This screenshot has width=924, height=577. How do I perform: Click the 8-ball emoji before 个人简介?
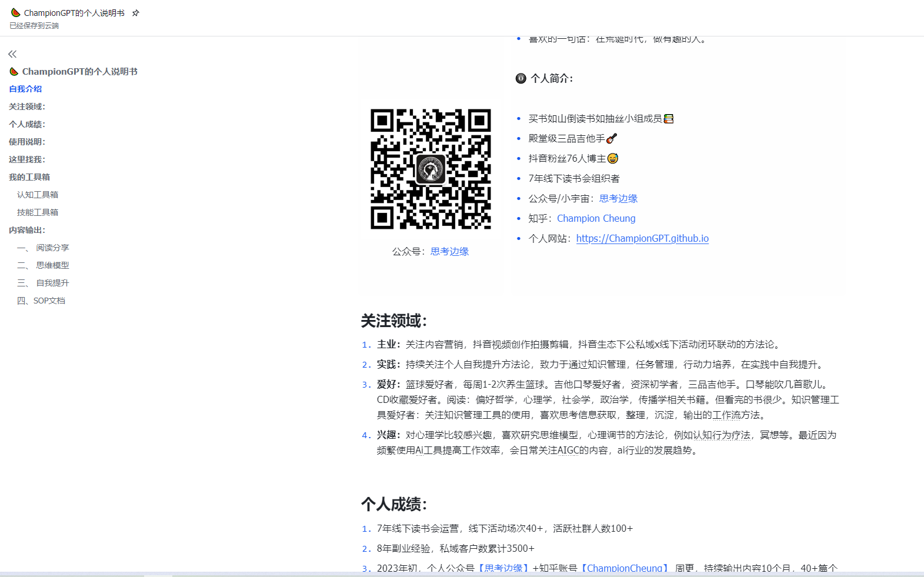pyautogui.click(x=521, y=78)
